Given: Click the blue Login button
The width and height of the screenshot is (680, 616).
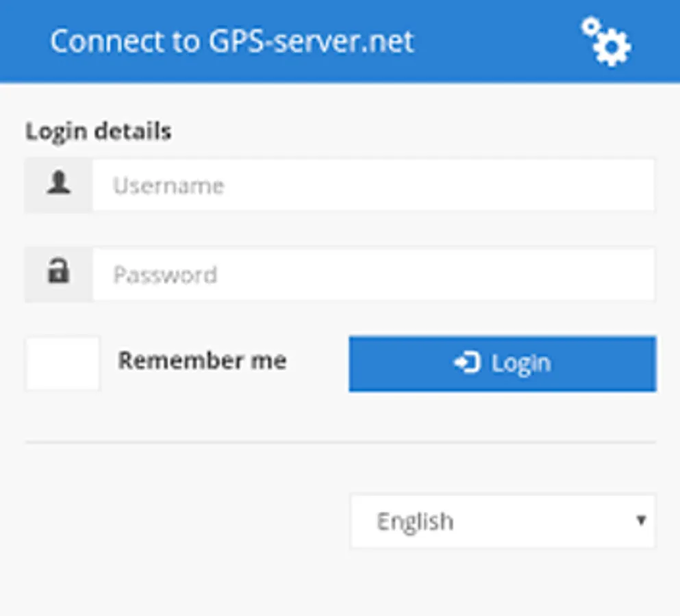Looking at the screenshot, I should [x=502, y=363].
